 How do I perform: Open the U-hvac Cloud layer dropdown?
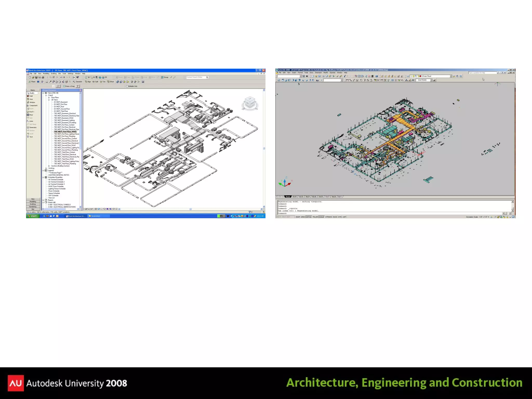pos(451,76)
